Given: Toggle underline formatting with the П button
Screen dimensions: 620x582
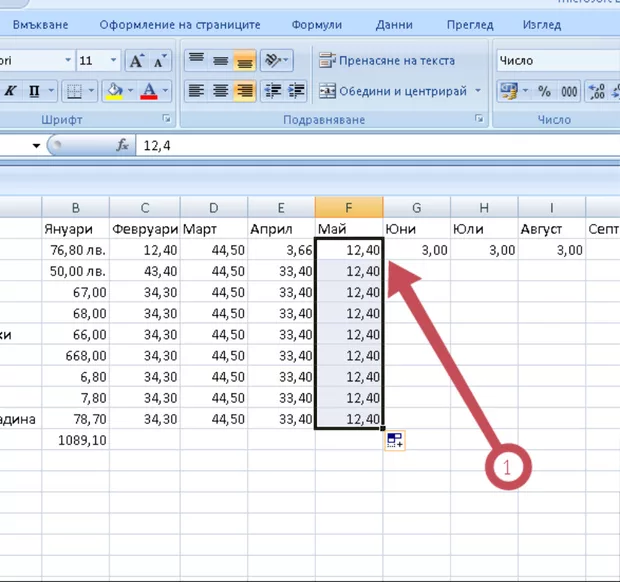Looking at the screenshot, I should [34, 91].
